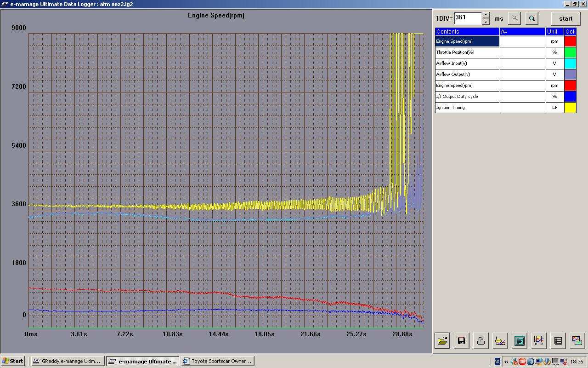The height and width of the screenshot is (368, 588).
Task: Decrease 1DIV value with down arrow
Action: coord(486,22)
